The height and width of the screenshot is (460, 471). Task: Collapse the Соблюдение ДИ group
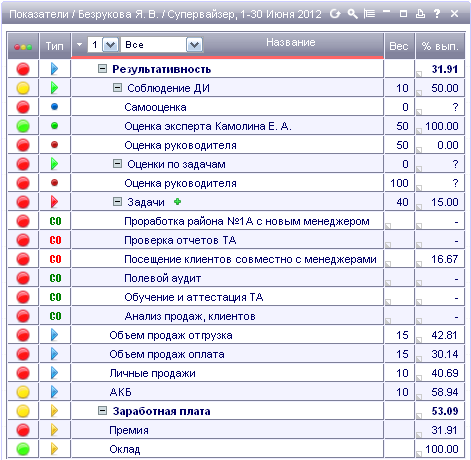[117, 88]
